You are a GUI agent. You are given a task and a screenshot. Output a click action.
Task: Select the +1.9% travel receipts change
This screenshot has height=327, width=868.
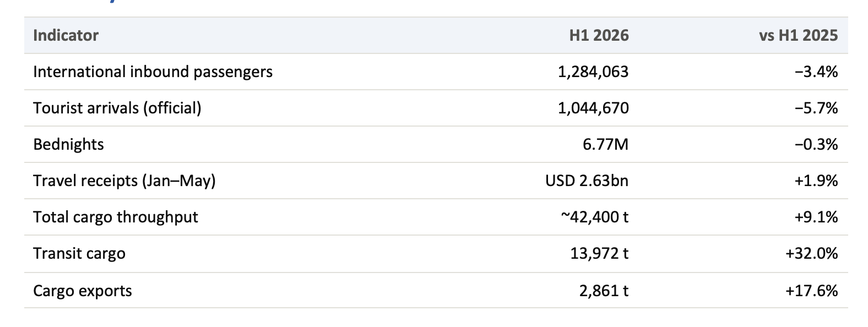(816, 181)
